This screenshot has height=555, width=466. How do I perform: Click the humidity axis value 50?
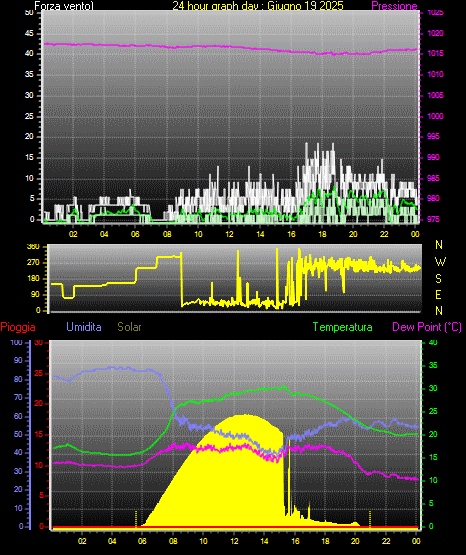point(18,434)
